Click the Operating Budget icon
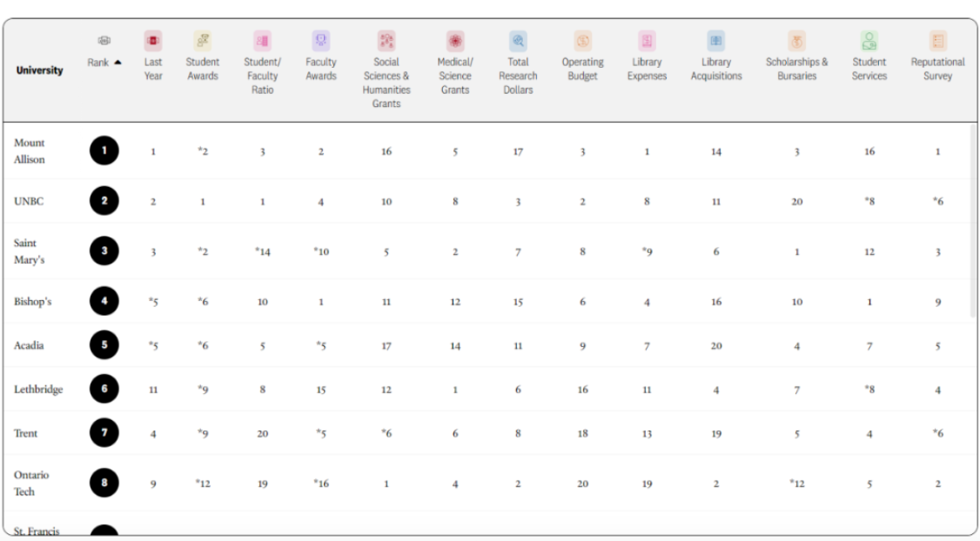This screenshot has height=541, width=980. click(x=582, y=40)
